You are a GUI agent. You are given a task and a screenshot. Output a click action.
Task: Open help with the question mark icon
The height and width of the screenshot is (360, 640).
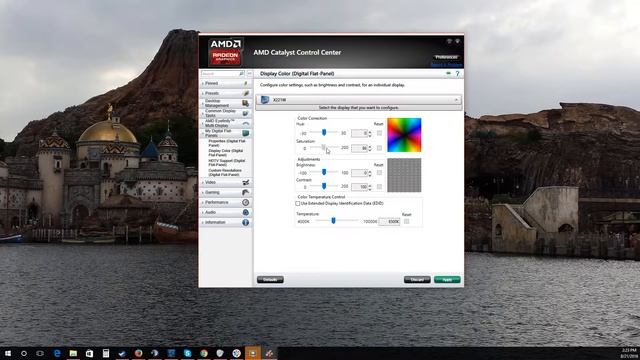(x=458, y=73)
